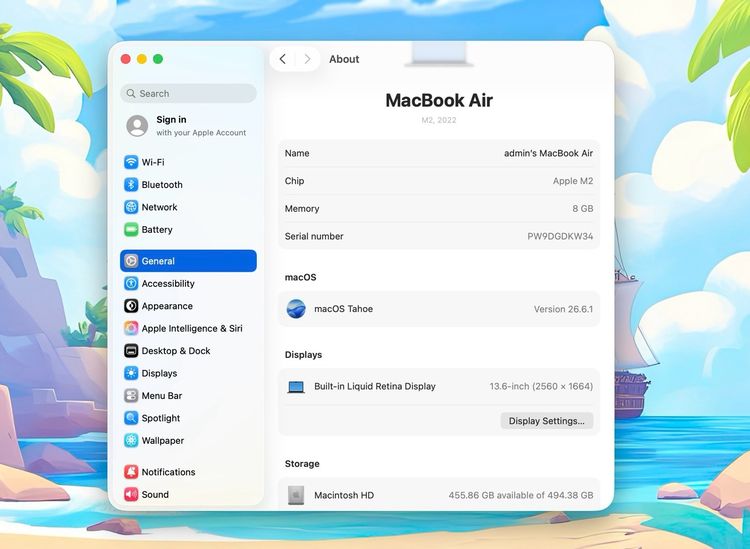This screenshot has height=549, width=750.
Task: Open Spotlight magnifier icon in sidebar
Action: 131,418
